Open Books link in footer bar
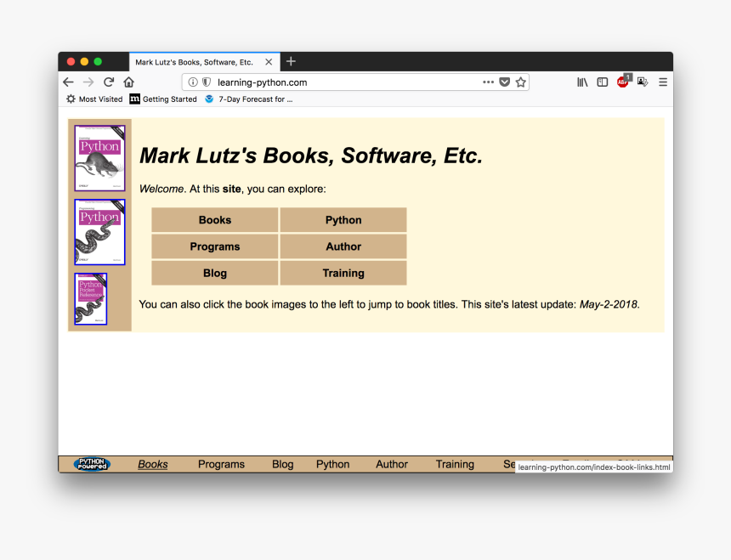The width and height of the screenshot is (731, 560). (153, 465)
